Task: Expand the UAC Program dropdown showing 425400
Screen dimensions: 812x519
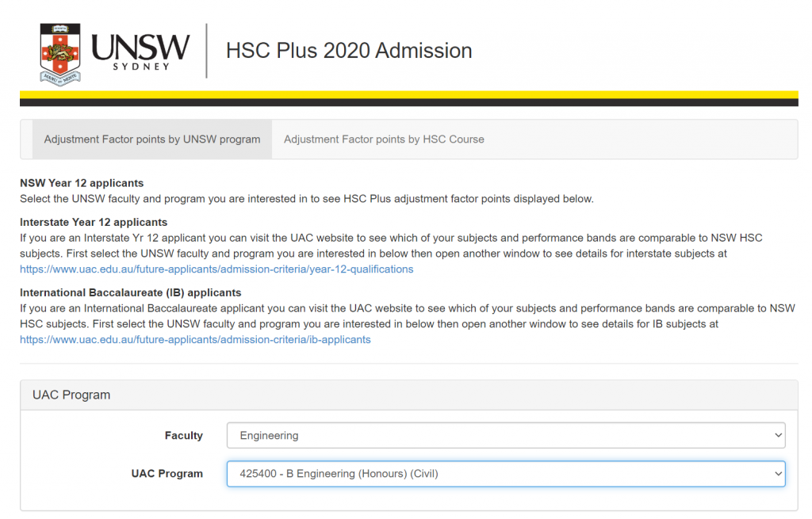Action: (x=505, y=474)
